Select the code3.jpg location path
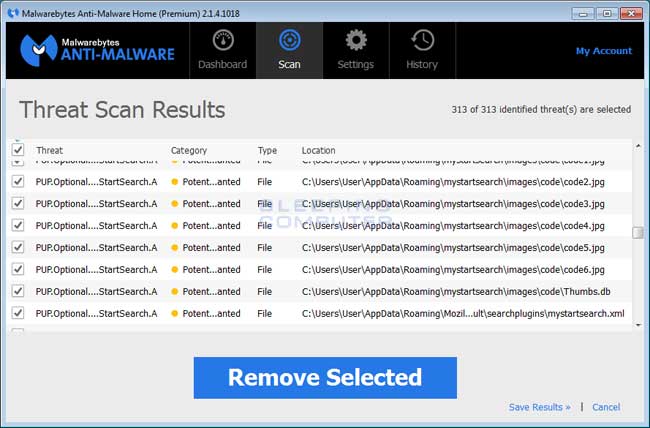Screen dimensions: 650x428 (453, 204)
